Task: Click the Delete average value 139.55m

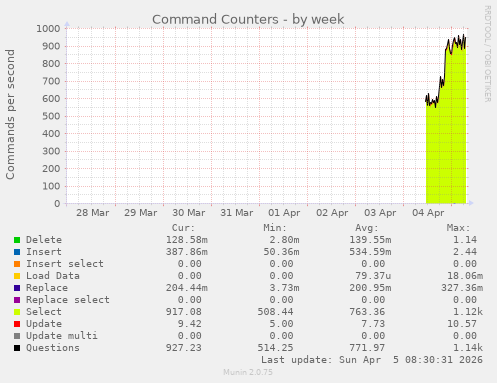Action: [x=370, y=240]
